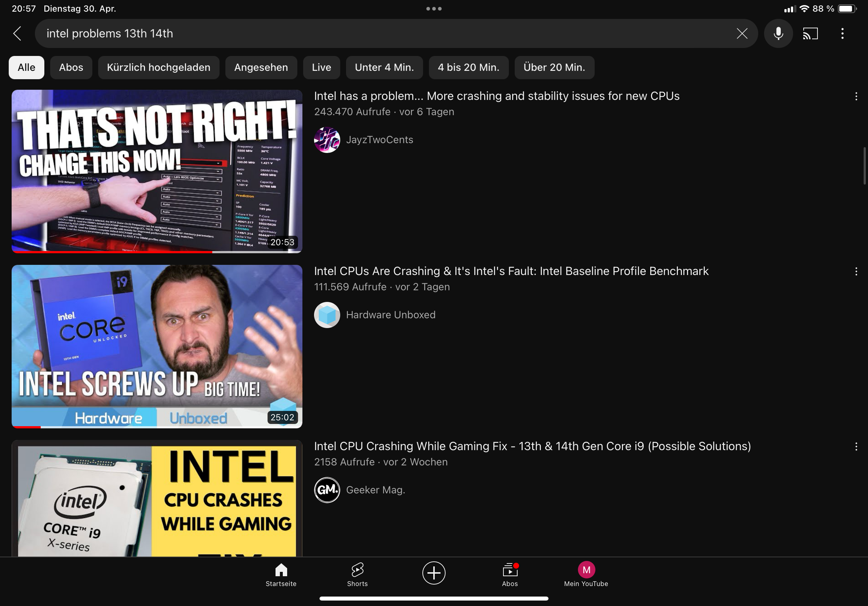Screen dimensions: 868x606
Task: Clear the search query with X icon
Action: pyautogui.click(x=742, y=34)
